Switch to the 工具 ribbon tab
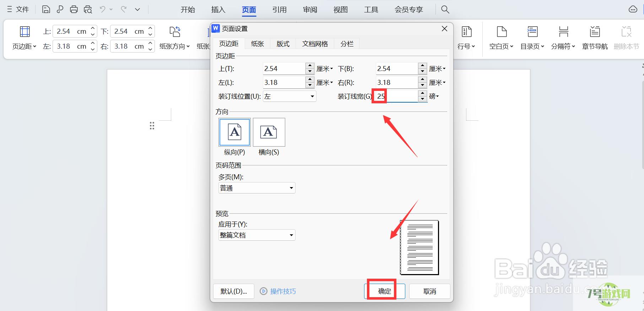644x311 pixels. [x=371, y=10]
